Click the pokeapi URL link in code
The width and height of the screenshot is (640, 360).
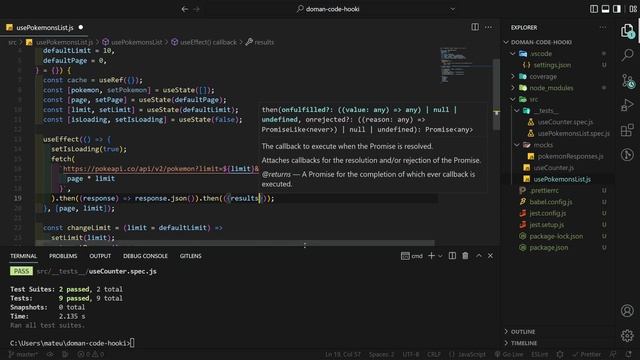[161, 169]
